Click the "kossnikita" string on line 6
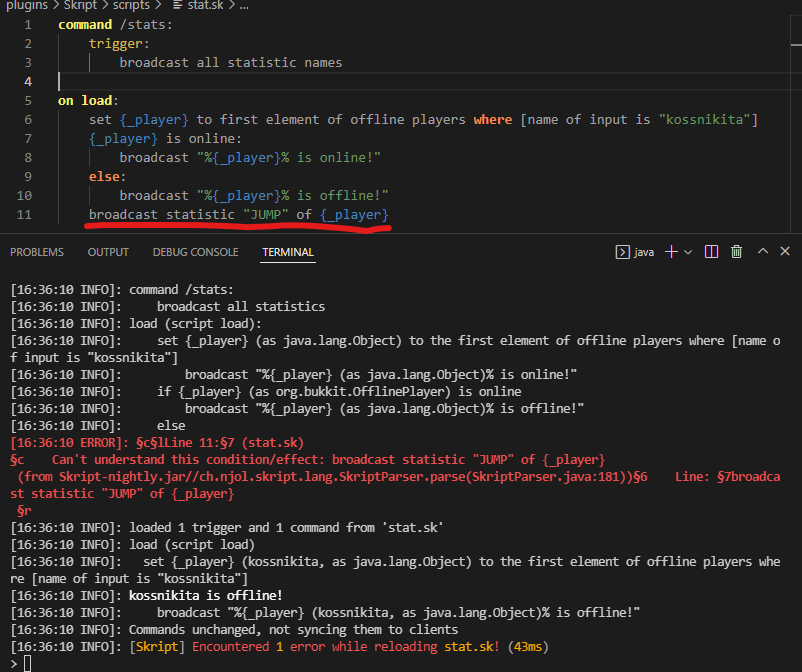The width and height of the screenshot is (802, 672). point(704,120)
